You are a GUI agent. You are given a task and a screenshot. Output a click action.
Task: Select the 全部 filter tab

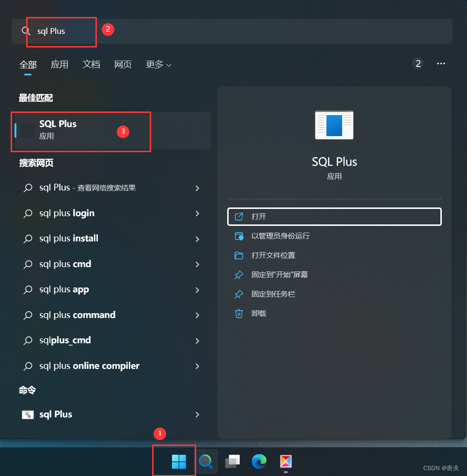[28, 64]
